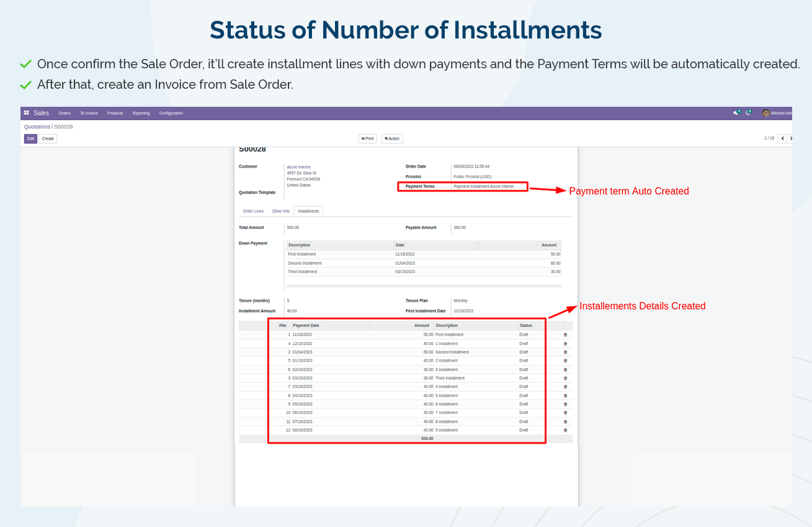The width and height of the screenshot is (812, 527).
Task: Delete the 5 installment 04/16/2023 row
Action: pos(565,395)
